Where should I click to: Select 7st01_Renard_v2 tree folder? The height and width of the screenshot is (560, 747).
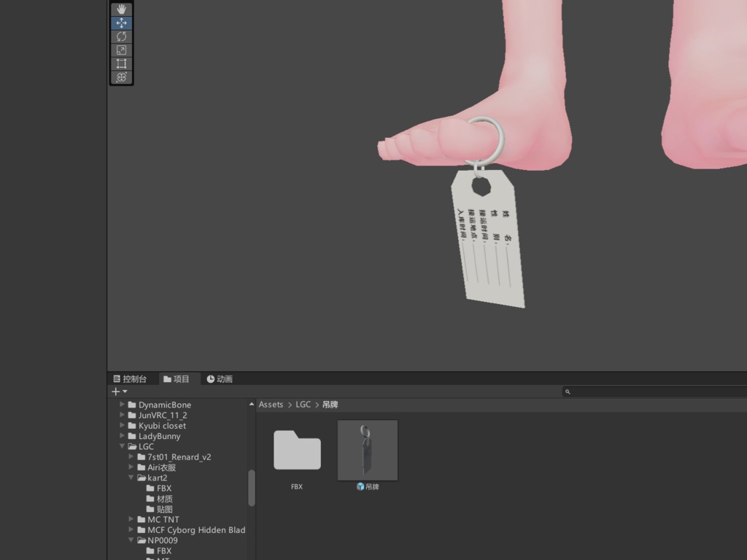coord(174,457)
